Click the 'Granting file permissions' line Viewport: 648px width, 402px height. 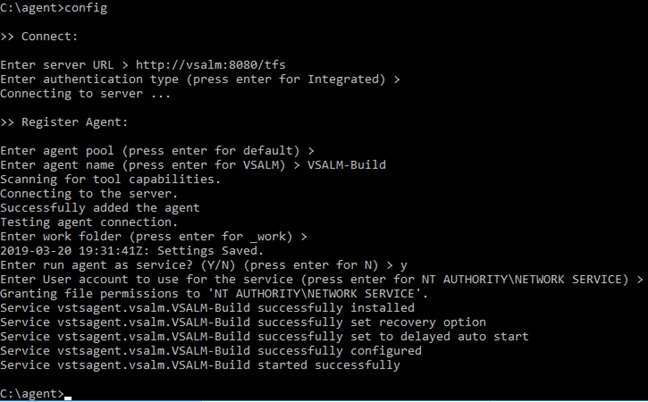click(x=214, y=294)
